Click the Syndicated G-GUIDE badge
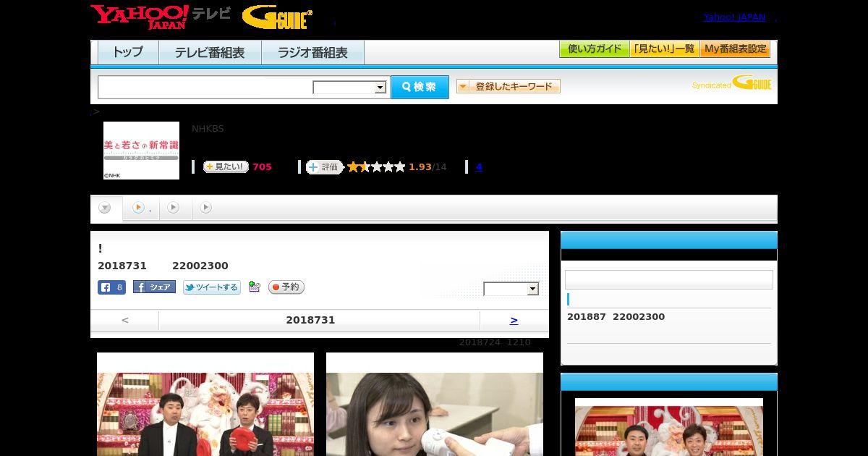 pyautogui.click(x=732, y=83)
